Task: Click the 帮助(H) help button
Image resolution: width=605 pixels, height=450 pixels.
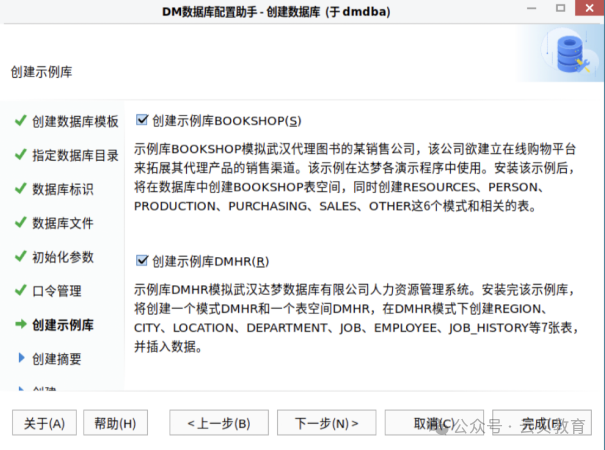Action: pos(115,423)
